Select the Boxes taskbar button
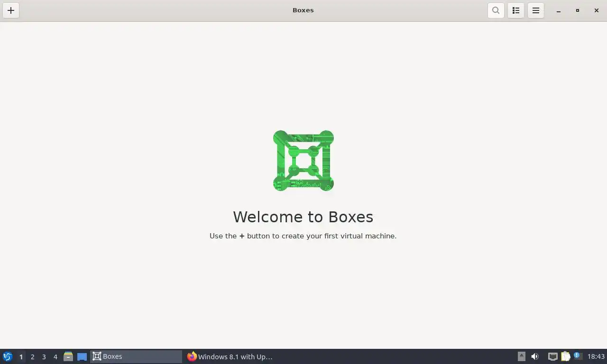Viewport: 607px width, 364px height. pyautogui.click(x=136, y=356)
